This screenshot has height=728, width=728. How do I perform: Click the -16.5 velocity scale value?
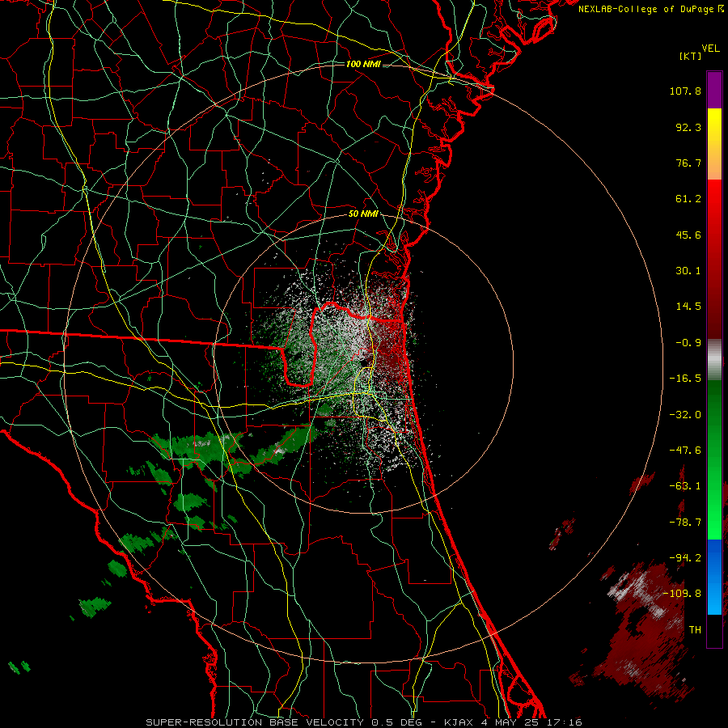685,379
